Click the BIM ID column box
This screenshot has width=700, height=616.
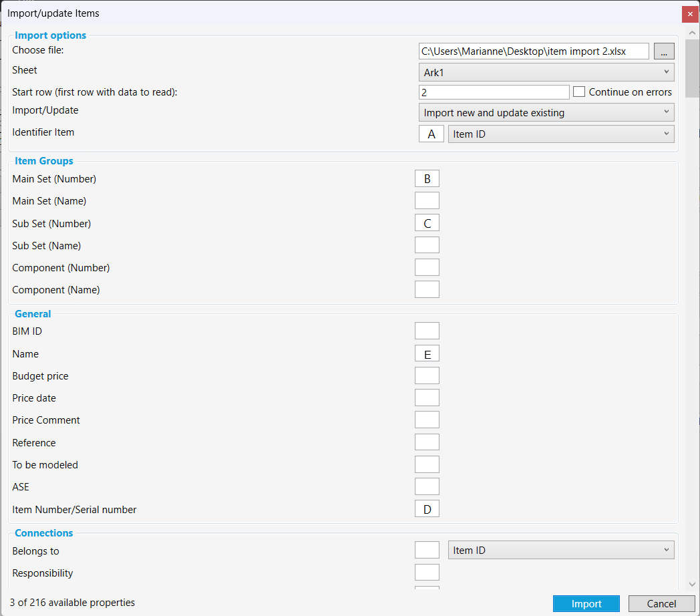coord(427,331)
